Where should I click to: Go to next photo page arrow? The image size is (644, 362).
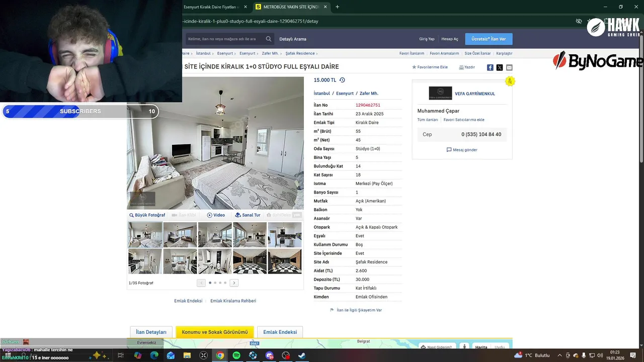[x=234, y=283]
